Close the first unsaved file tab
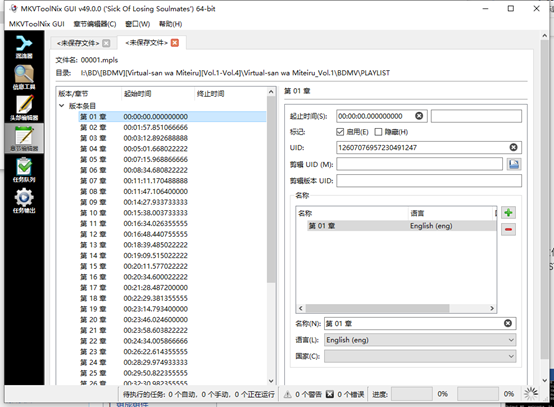Screen dimensions: 554x407 [x=106, y=43]
